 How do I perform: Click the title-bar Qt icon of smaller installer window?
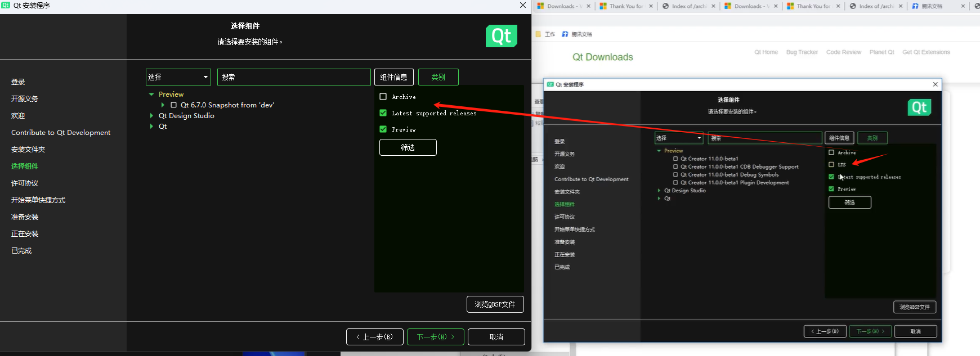(550, 84)
